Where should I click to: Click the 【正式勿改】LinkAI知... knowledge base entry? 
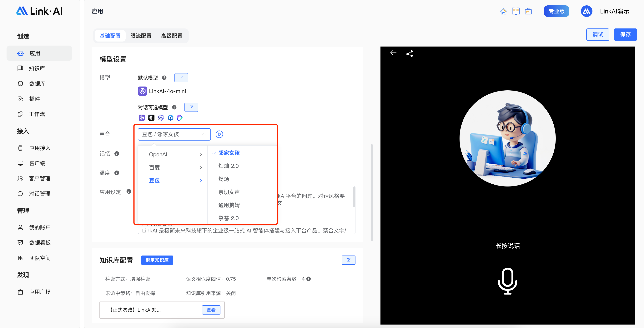[x=162, y=310]
